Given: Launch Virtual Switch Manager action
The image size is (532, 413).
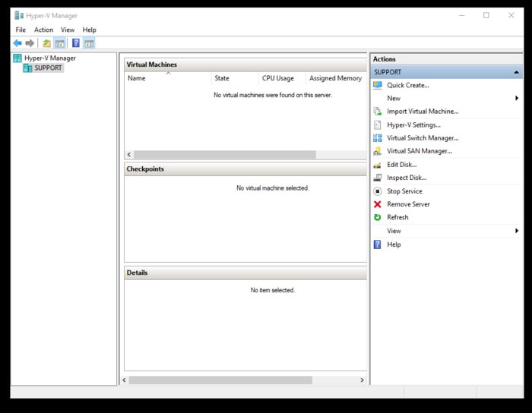Looking at the screenshot, I should (423, 138).
